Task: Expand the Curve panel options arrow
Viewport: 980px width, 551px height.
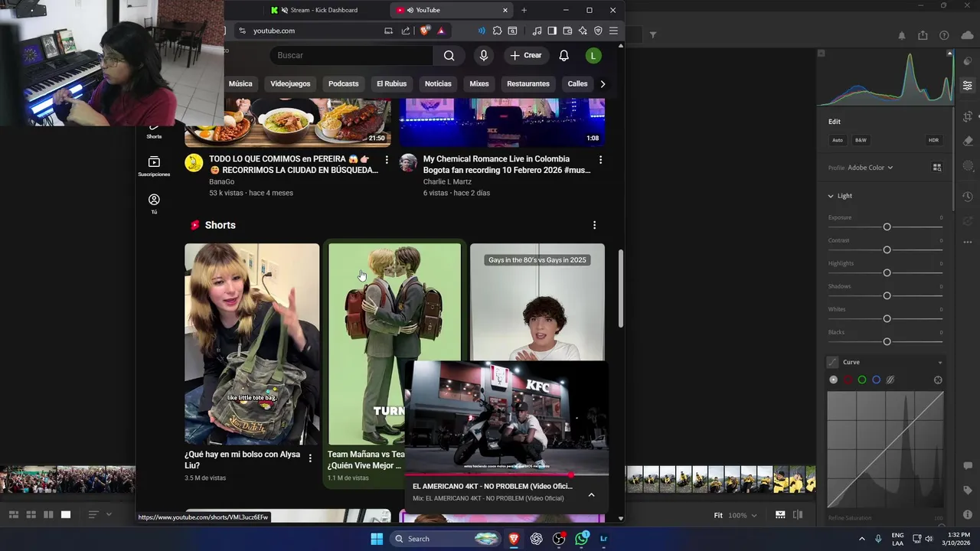Action: click(x=939, y=363)
